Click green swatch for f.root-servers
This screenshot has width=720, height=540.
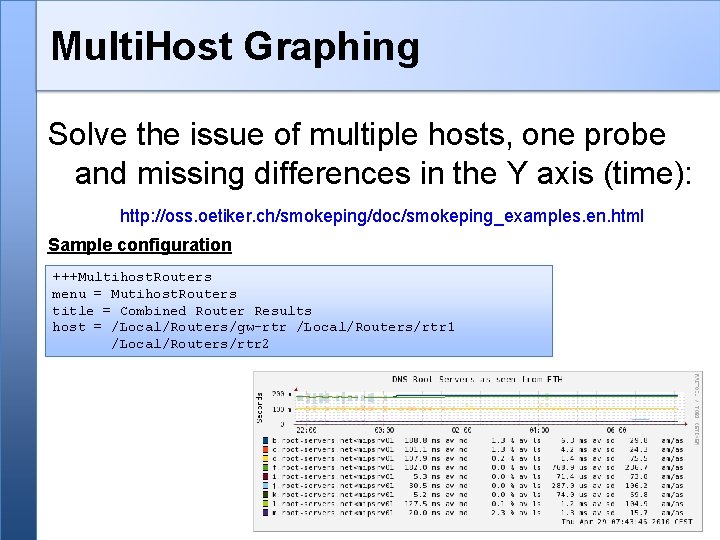[x=265, y=467]
